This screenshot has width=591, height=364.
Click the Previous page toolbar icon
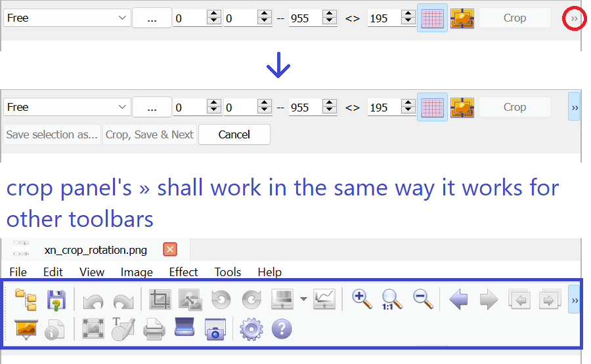click(520, 300)
